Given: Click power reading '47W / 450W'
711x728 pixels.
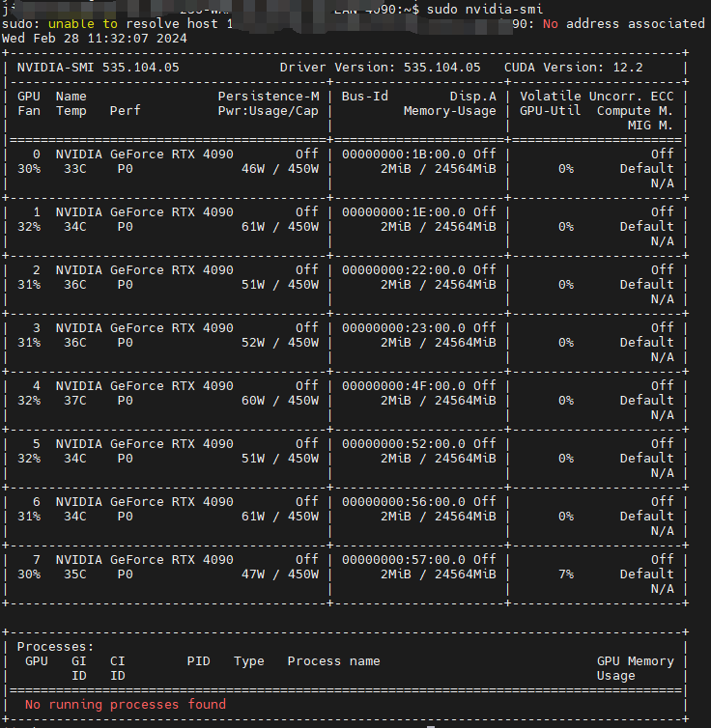Looking at the screenshot, I should tap(280, 574).
